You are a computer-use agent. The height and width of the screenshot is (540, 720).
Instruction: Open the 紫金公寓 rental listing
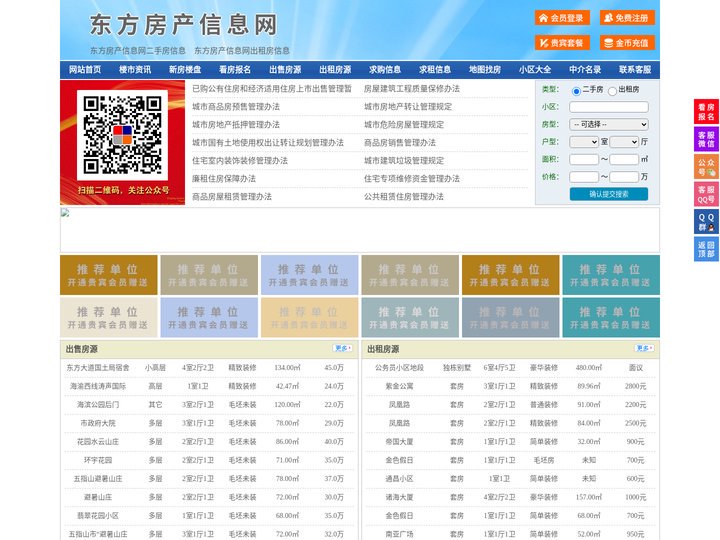click(x=399, y=386)
